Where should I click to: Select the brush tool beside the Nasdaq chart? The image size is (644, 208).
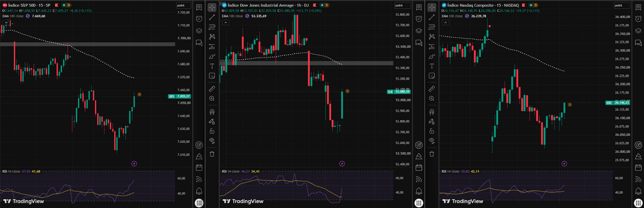tap(432, 56)
